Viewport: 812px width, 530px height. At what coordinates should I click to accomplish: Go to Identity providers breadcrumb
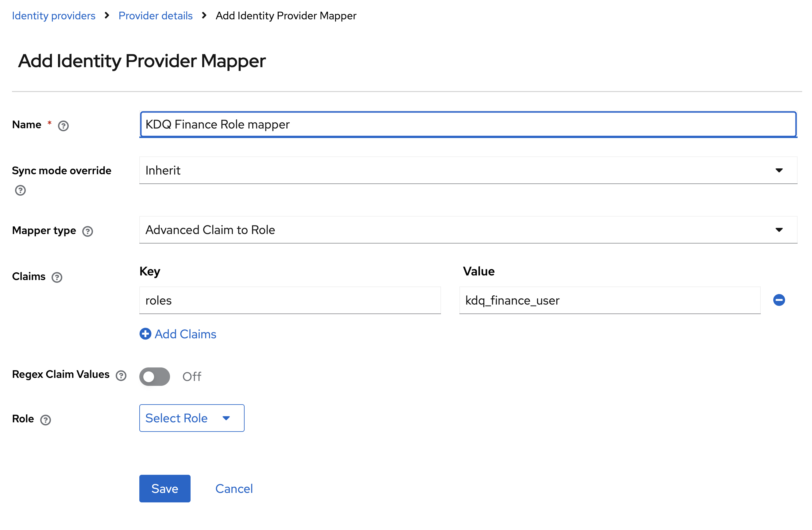pos(54,16)
